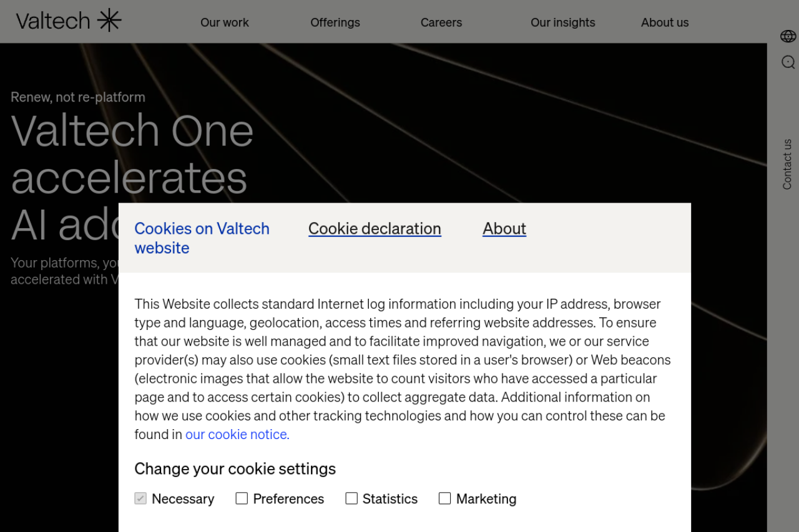Click the Change your cookie settings heading
Image resolution: width=799 pixels, height=532 pixels.
click(x=235, y=469)
